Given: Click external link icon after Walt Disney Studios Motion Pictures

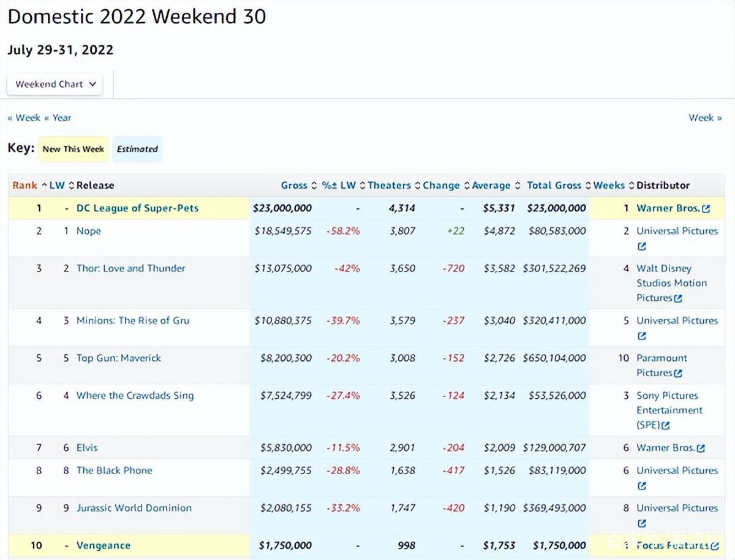Looking at the screenshot, I should tap(677, 298).
